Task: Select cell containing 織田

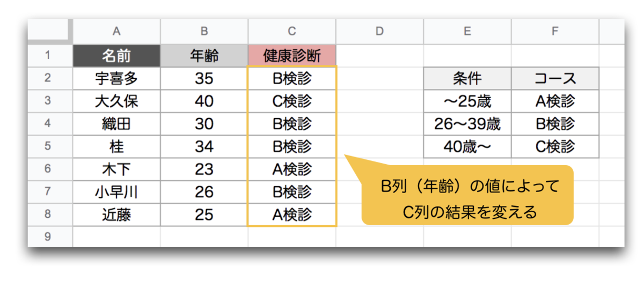Action: (x=116, y=123)
